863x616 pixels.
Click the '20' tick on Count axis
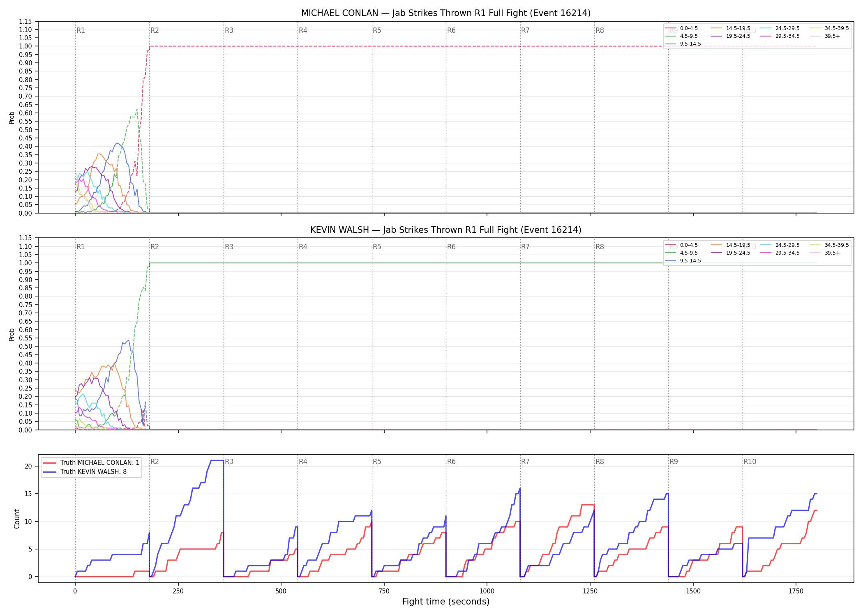tap(28, 466)
